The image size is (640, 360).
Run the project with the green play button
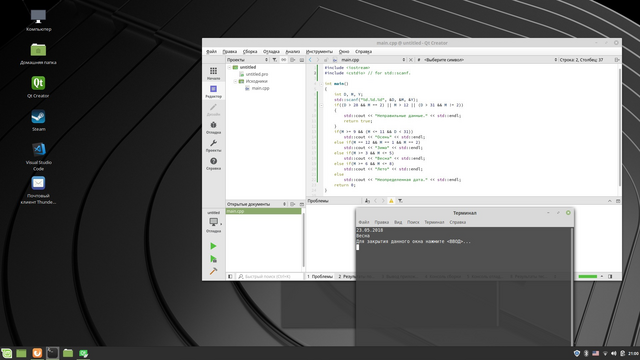pos(213,246)
